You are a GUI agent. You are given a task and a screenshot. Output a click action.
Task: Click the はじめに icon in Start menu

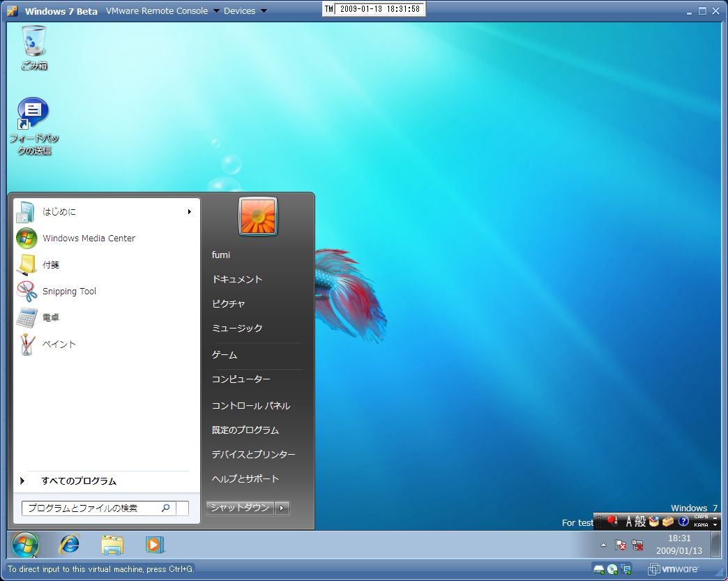coord(26,212)
